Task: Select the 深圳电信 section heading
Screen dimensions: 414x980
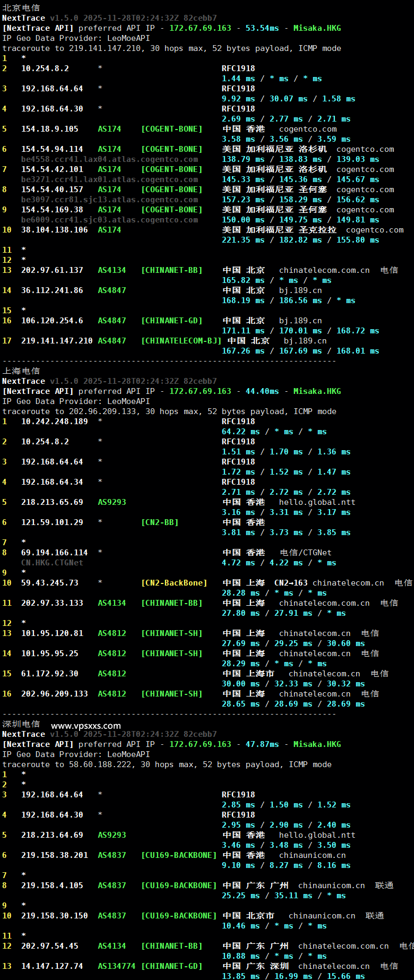Action: point(21,724)
